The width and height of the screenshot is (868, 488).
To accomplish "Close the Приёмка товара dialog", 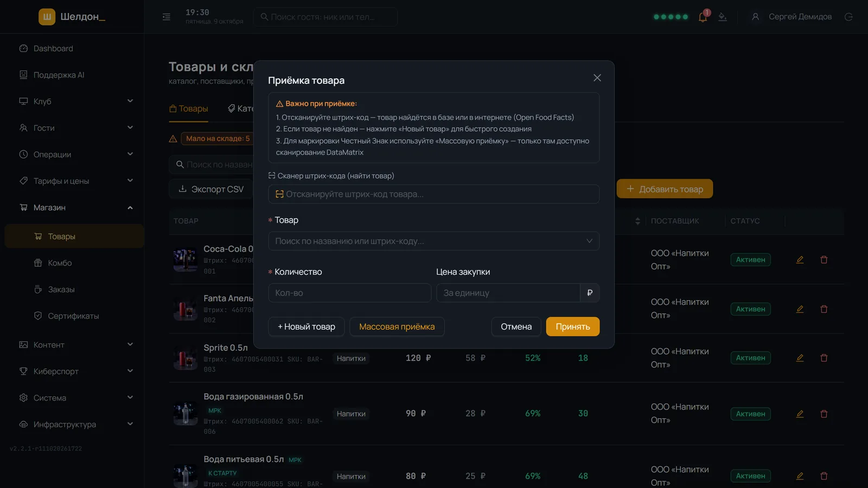I will tap(597, 78).
